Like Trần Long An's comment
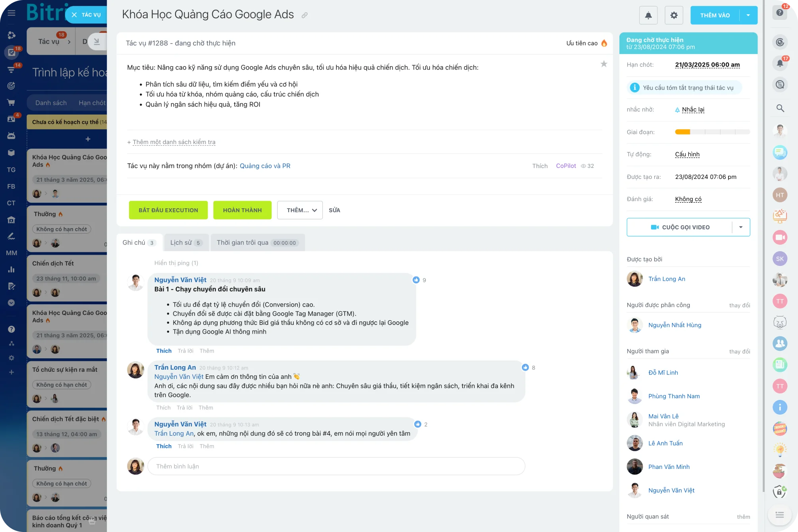This screenshot has width=798, height=532. click(x=163, y=408)
